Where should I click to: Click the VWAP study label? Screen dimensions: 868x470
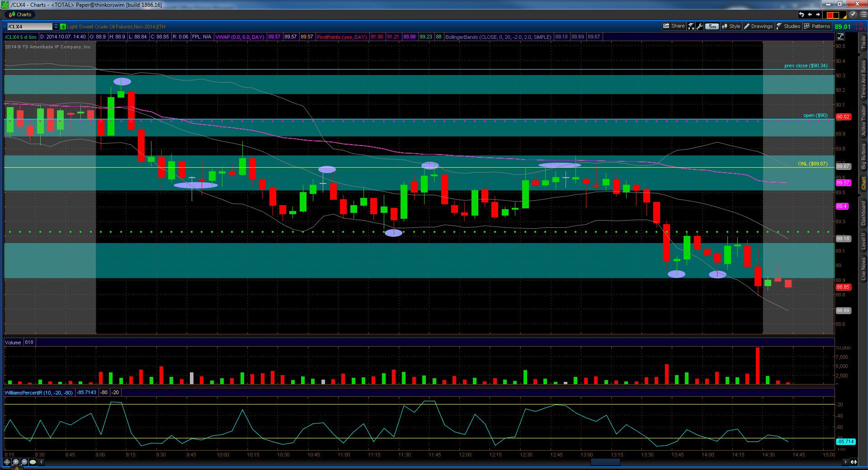pyautogui.click(x=240, y=37)
